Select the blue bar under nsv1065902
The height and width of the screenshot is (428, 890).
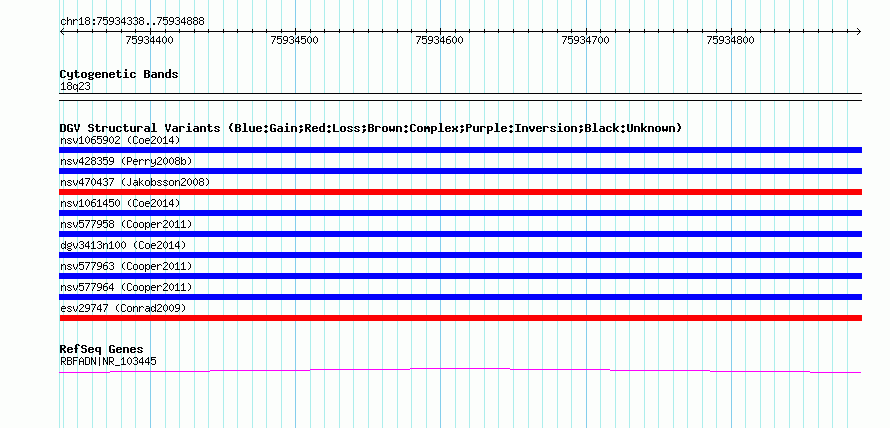point(460,150)
